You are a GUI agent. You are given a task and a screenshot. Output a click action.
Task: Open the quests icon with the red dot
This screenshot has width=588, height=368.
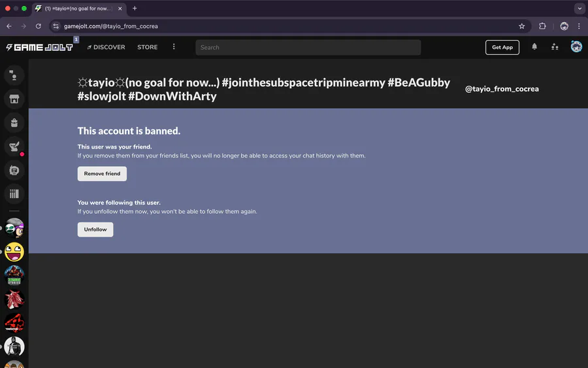click(14, 146)
